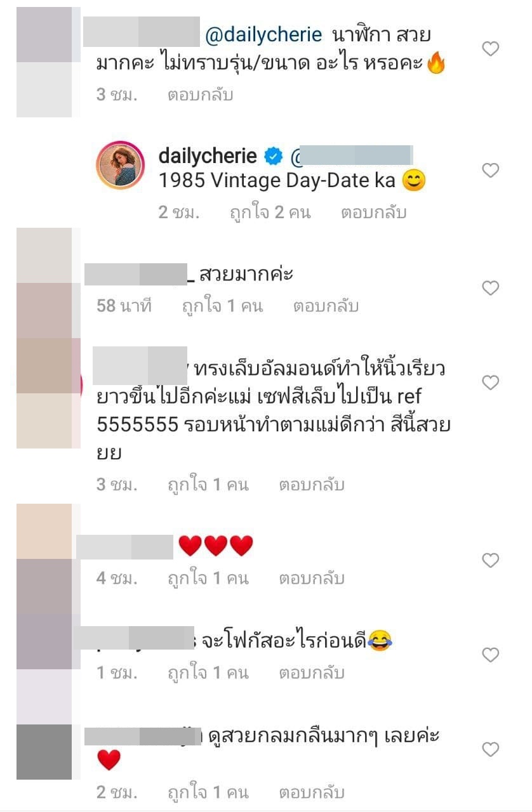The image size is (532, 812).
Task: Reply to the almond nail comment
Action: click(x=312, y=485)
